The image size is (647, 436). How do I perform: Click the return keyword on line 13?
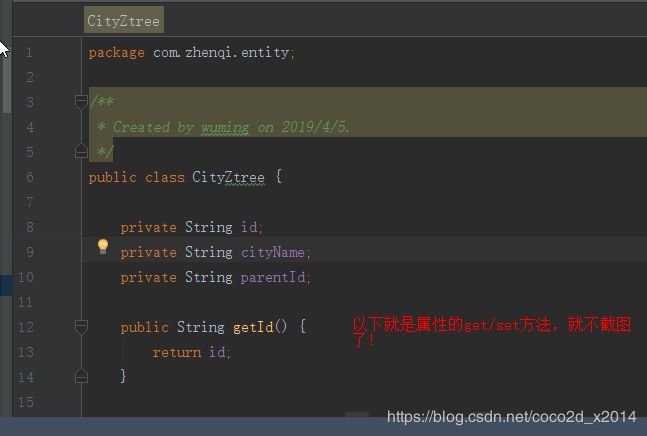177,352
